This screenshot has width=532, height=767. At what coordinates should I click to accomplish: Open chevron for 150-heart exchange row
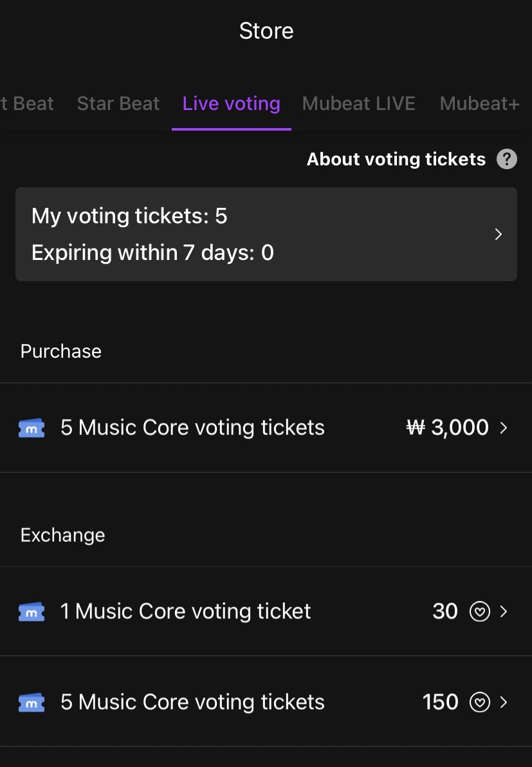click(504, 703)
